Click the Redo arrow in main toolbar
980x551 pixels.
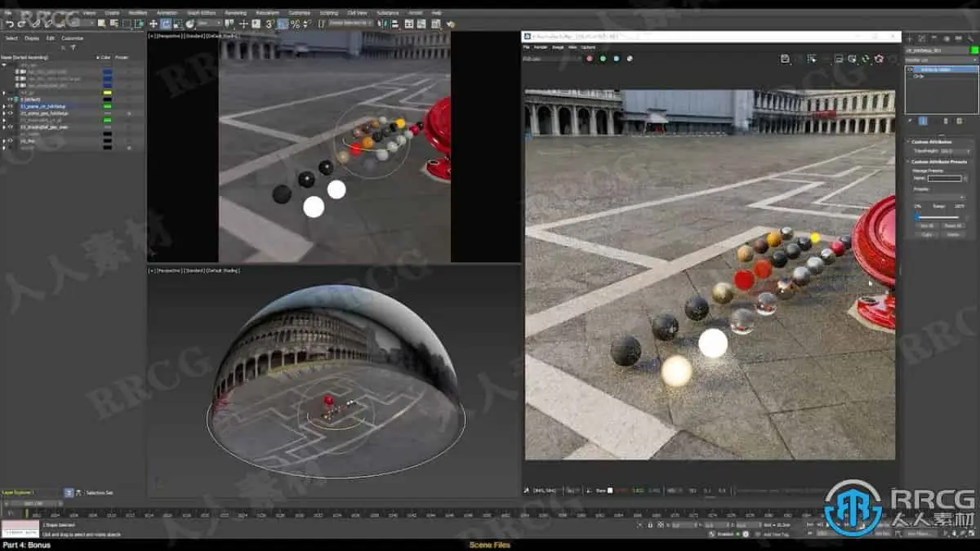pos(22,24)
